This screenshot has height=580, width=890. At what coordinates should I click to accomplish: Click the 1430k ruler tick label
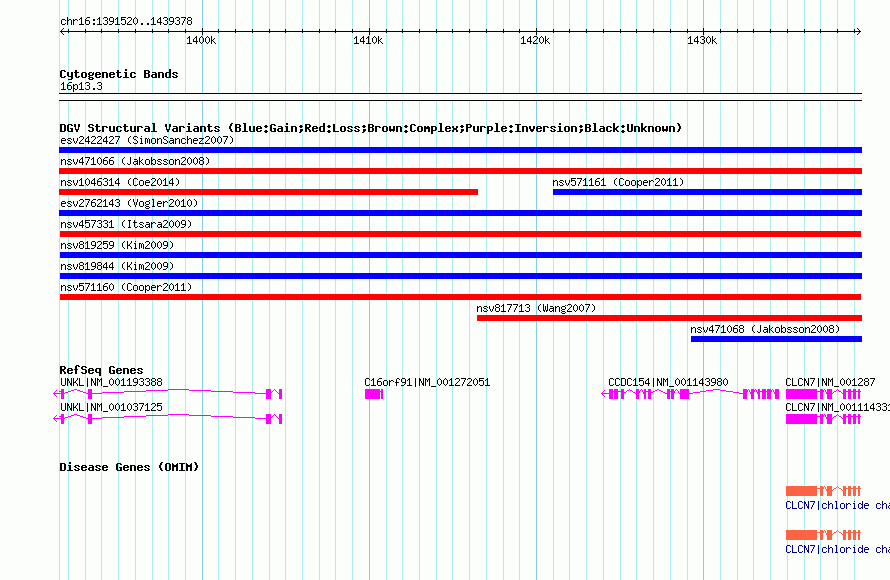tap(702, 40)
